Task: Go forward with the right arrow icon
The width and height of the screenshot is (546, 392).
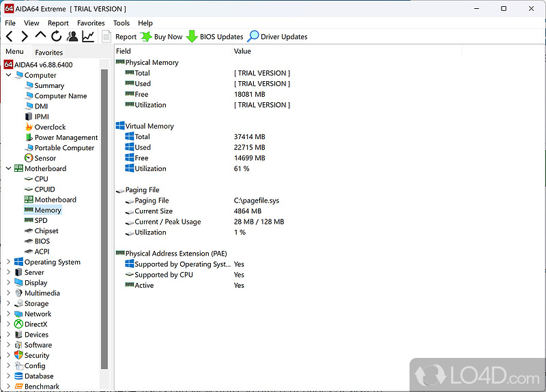Action: pos(25,36)
